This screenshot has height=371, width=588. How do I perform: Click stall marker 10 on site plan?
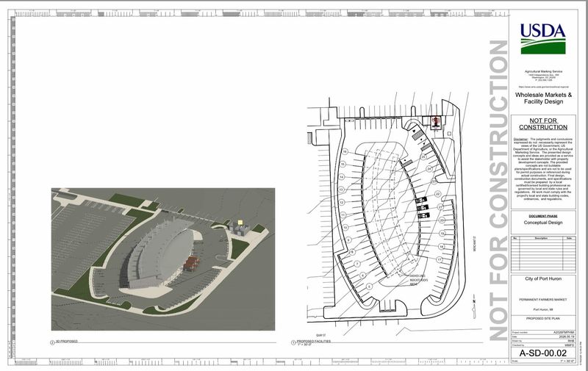coord(345,228)
